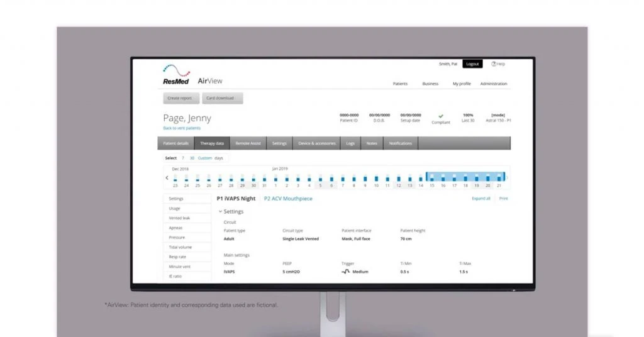Click the ResMed logo
The width and height of the screenshot is (644, 337).
click(176, 74)
